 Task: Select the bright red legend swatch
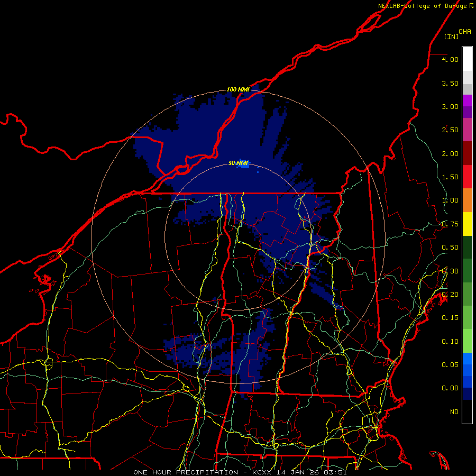tap(467, 177)
